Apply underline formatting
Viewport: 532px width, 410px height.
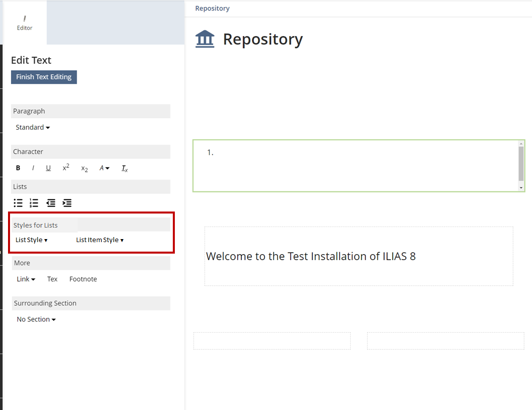(48, 168)
